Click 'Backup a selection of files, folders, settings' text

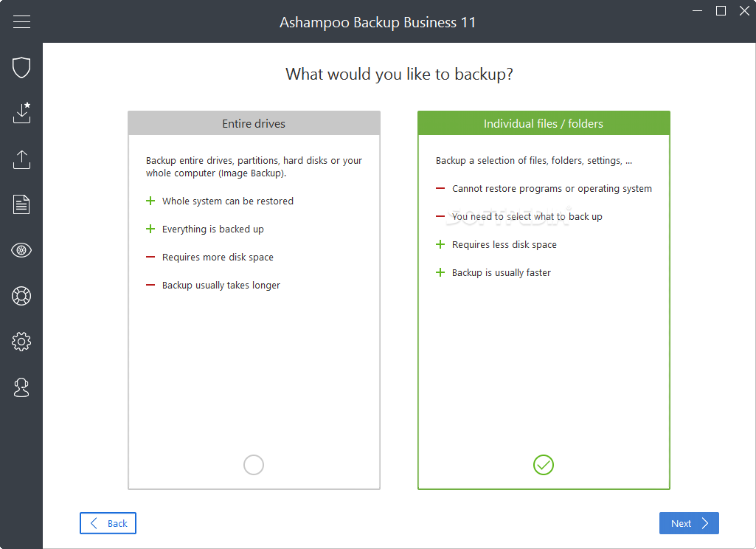[x=534, y=161]
